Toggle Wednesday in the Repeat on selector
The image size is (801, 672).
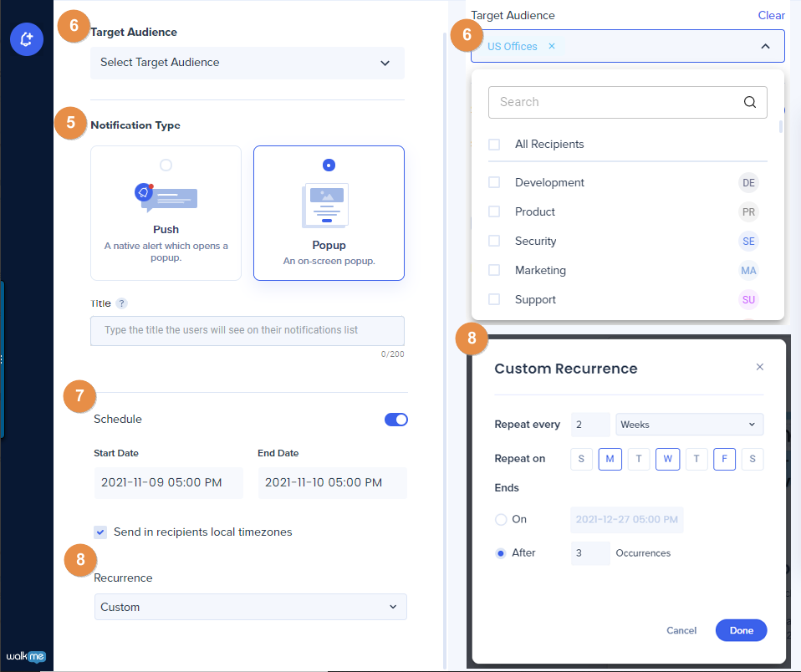tap(667, 459)
